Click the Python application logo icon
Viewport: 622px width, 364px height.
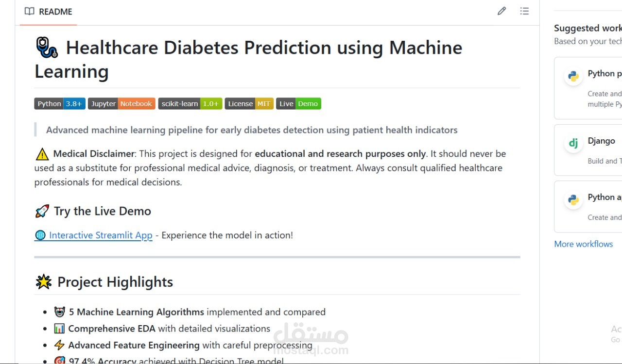[573, 200]
